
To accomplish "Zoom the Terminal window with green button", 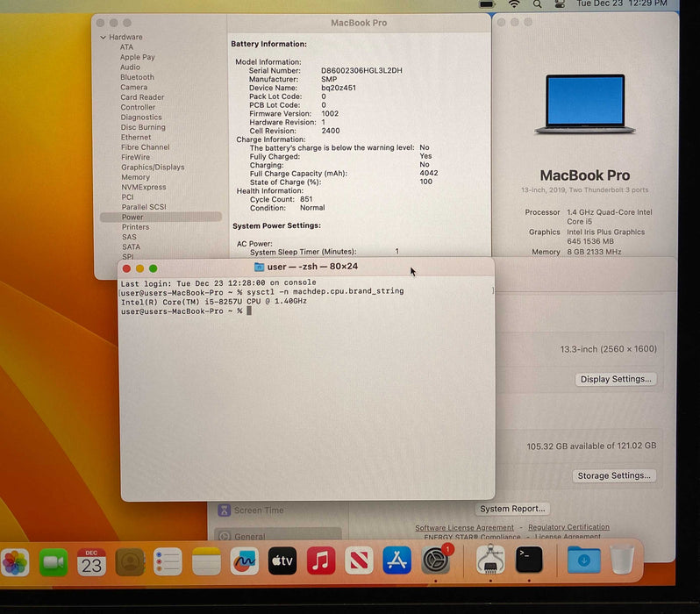I will tap(154, 268).
